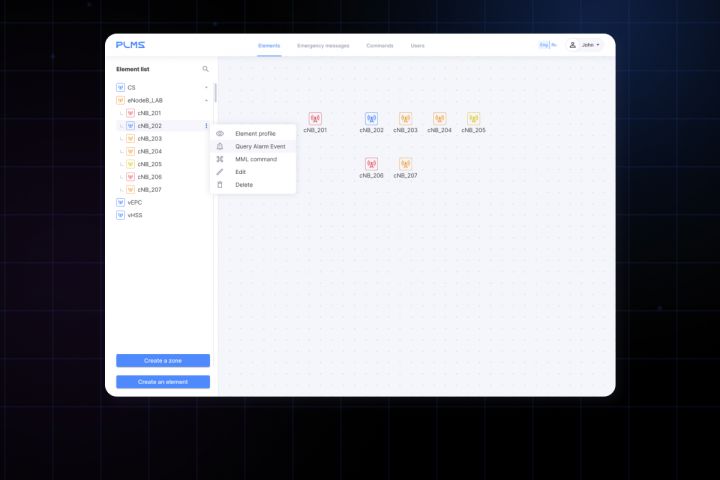Switch to the Users tab
The image size is (720, 480).
pyautogui.click(x=417, y=45)
